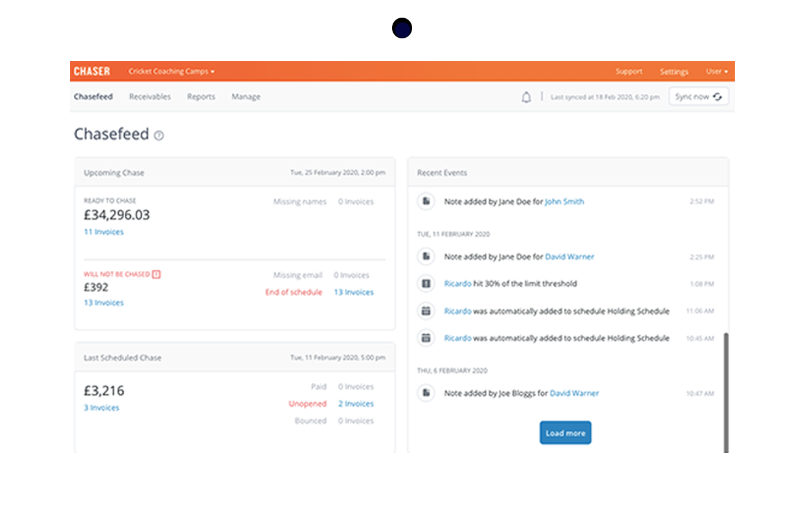
Task: Open the Cricket Coaching Camps organisation dropdown
Action: click(x=172, y=71)
